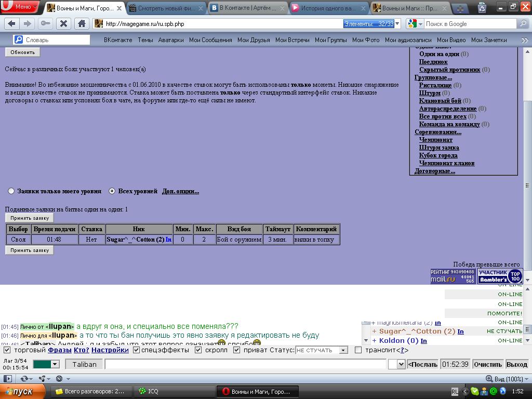Viewport: 532px width, 399px height.
Task: Select the Всех уровней radio button
Action: tap(112, 191)
